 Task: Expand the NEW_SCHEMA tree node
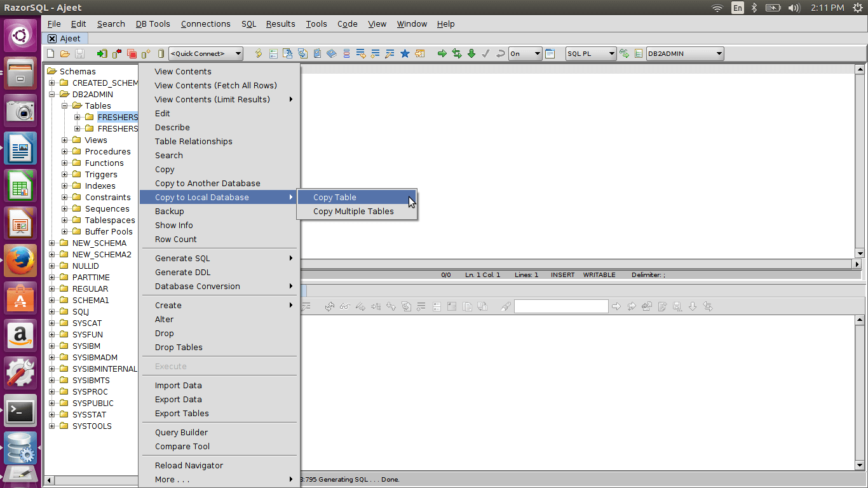tap(52, 243)
